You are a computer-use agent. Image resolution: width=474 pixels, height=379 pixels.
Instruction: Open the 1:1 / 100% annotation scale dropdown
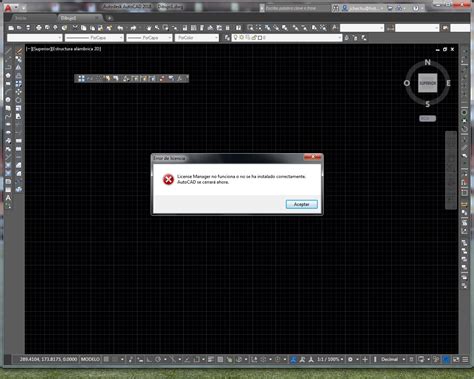pyautogui.click(x=330, y=359)
